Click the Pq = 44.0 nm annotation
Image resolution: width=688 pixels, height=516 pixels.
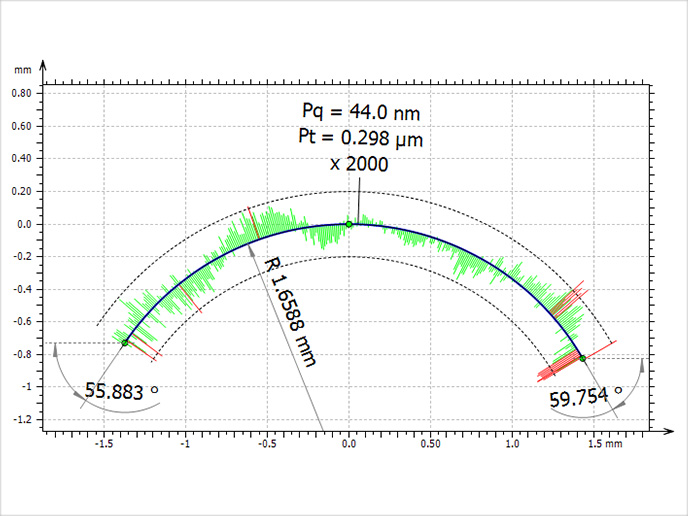click(x=361, y=112)
